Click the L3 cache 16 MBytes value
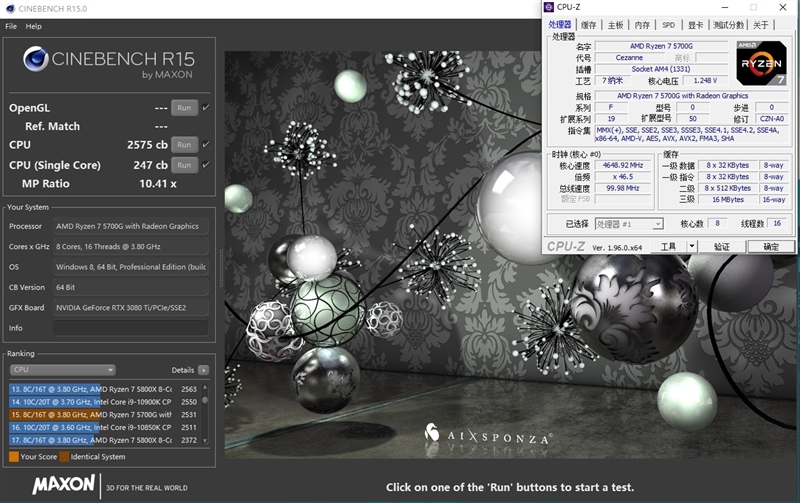This screenshot has height=503, width=800. 728,199
